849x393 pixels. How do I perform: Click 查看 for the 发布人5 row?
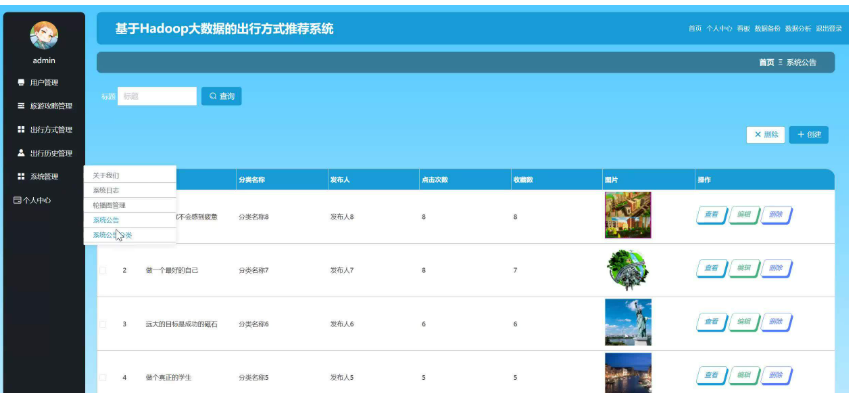(711, 376)
